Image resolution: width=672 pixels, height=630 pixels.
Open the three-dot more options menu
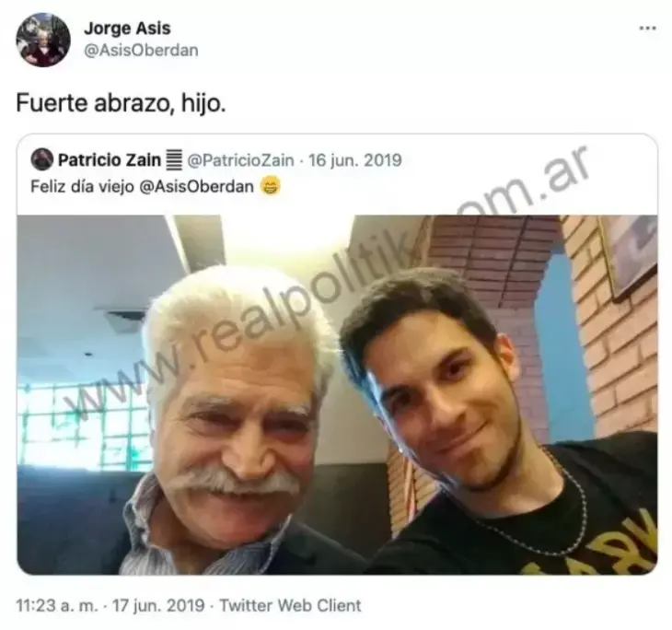(x=647, y=29)
